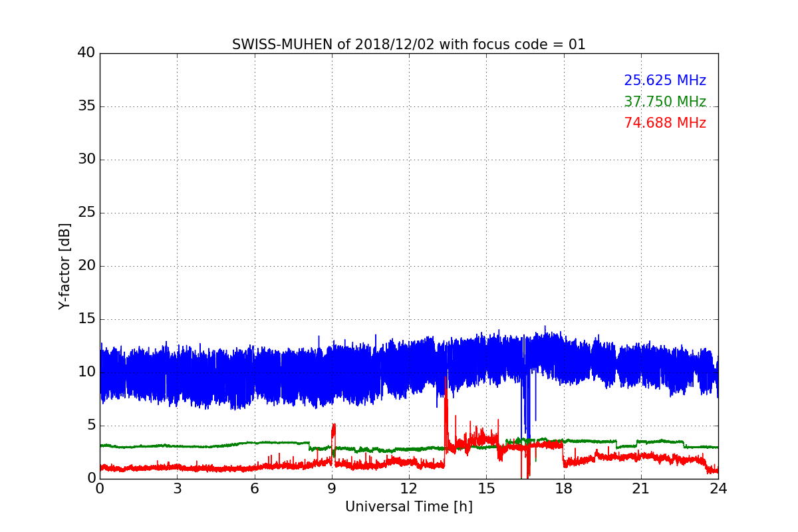Click the y-axis tick label 30
The height and width of the screenshot is (532, 798).
tap(86, 159)
